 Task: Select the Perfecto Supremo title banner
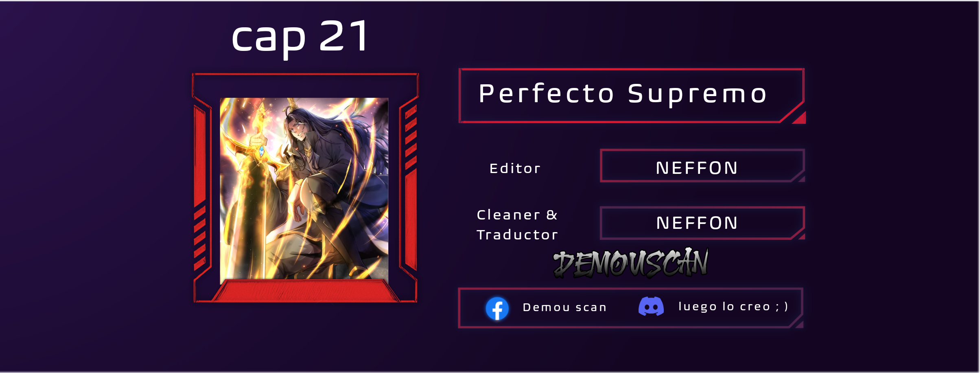pos(632,96)
